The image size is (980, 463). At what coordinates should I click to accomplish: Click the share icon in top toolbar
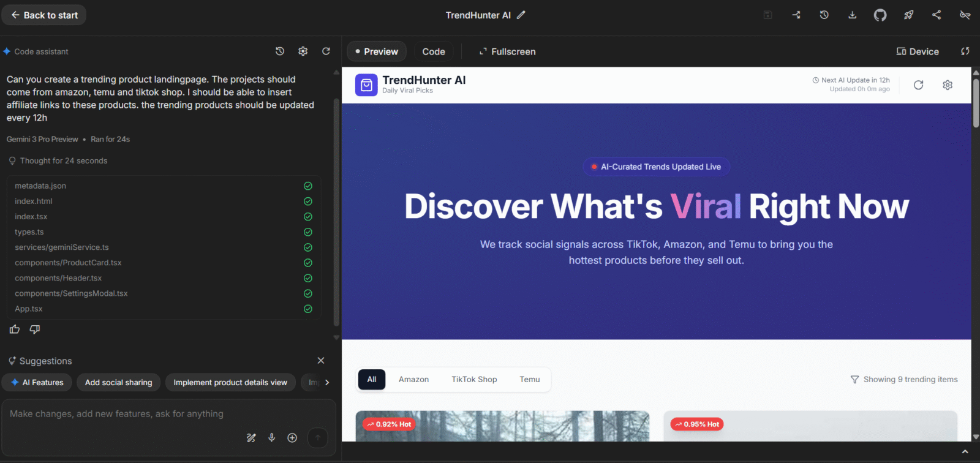click(x=937, y=15)
